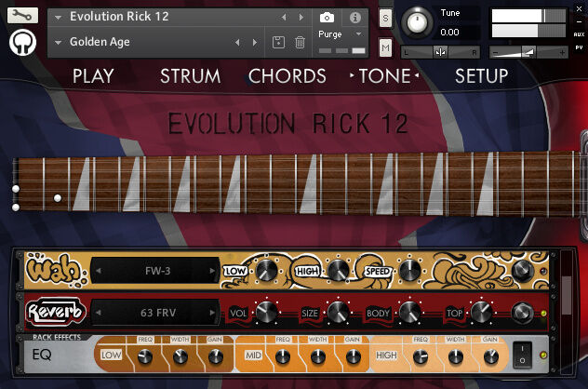The width and height of the screenshot is (588, 389).
Task: Save the Golden Age snapshot
Action: click(278, 42)
